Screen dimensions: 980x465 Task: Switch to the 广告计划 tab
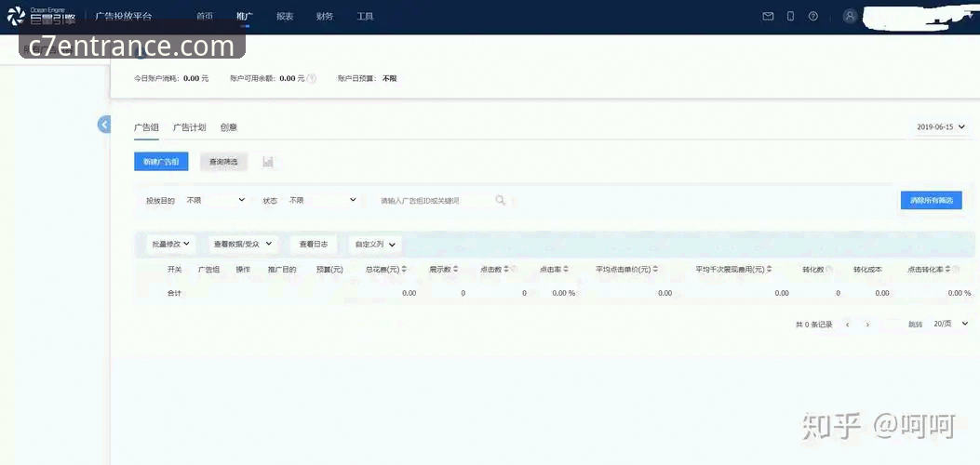189,127
